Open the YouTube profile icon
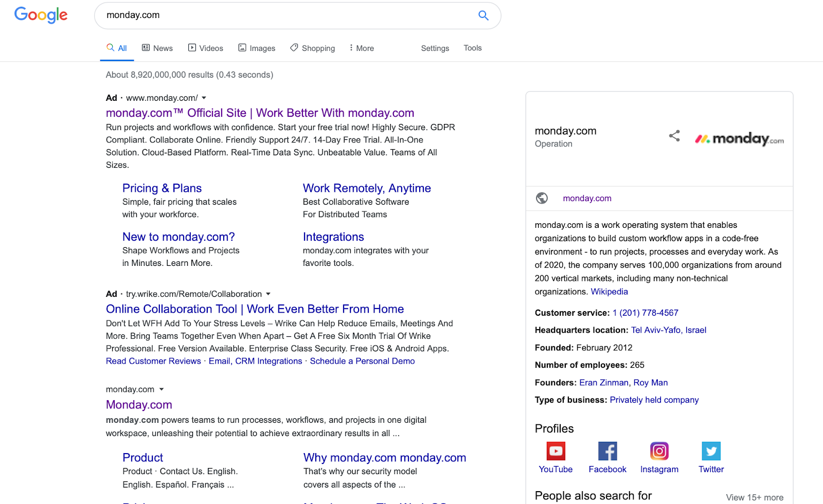Screen dimensions: 823x504 pyautogui.click(x=556, y=451)
